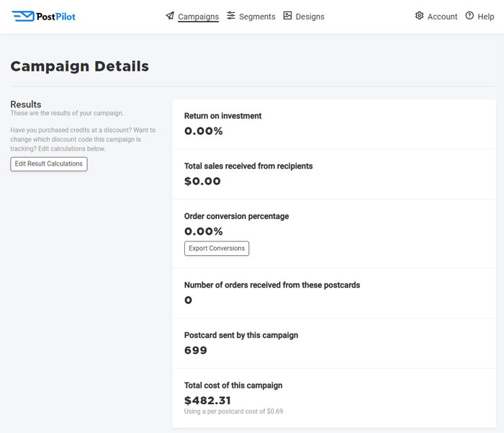Select the Campaign Details heading
Image resolution: width=504 pixels, height=433 pixels.
(x=80, y=66)
